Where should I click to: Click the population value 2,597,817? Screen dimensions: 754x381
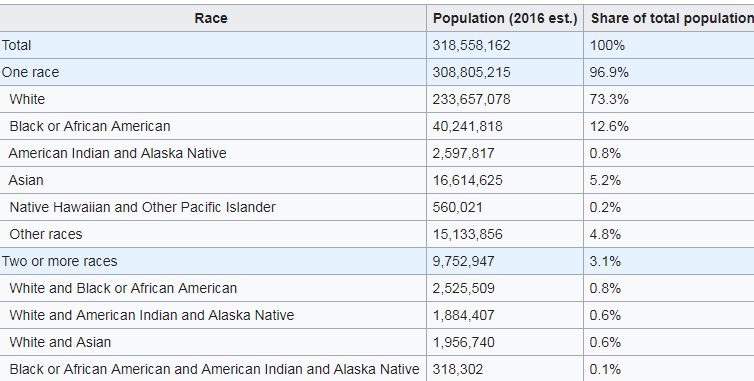[x=464, y=153]
